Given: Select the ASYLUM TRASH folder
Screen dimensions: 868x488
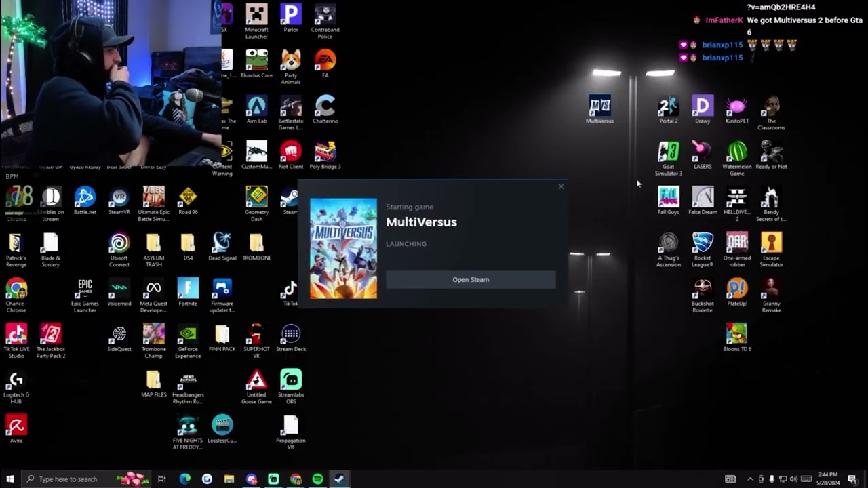Looking at the screenshot, I should pyautogui.click(x=153, y=249).
